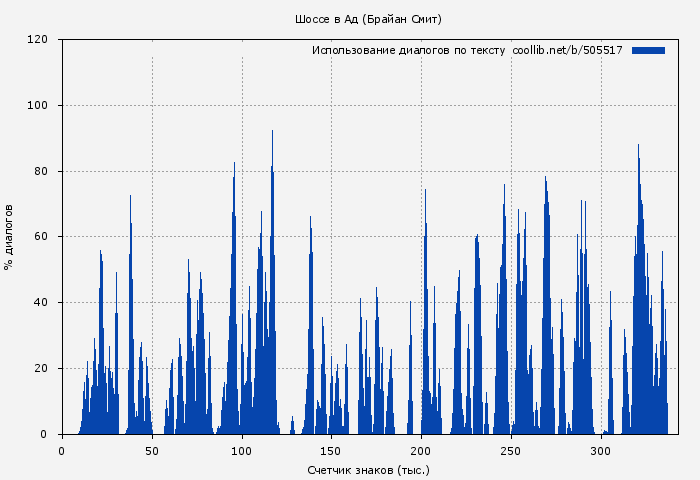
Task: Click the chart title "Шоссе в Ад (Брайан Смит)"
Action: pos(368,19)
